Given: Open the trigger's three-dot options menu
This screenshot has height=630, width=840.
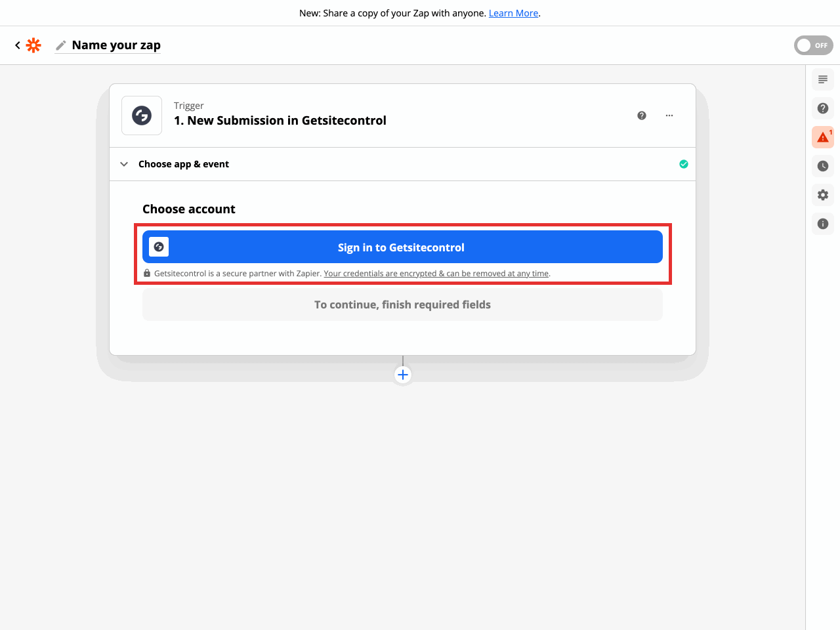Looking at the screenshot, I should (669, 115).
